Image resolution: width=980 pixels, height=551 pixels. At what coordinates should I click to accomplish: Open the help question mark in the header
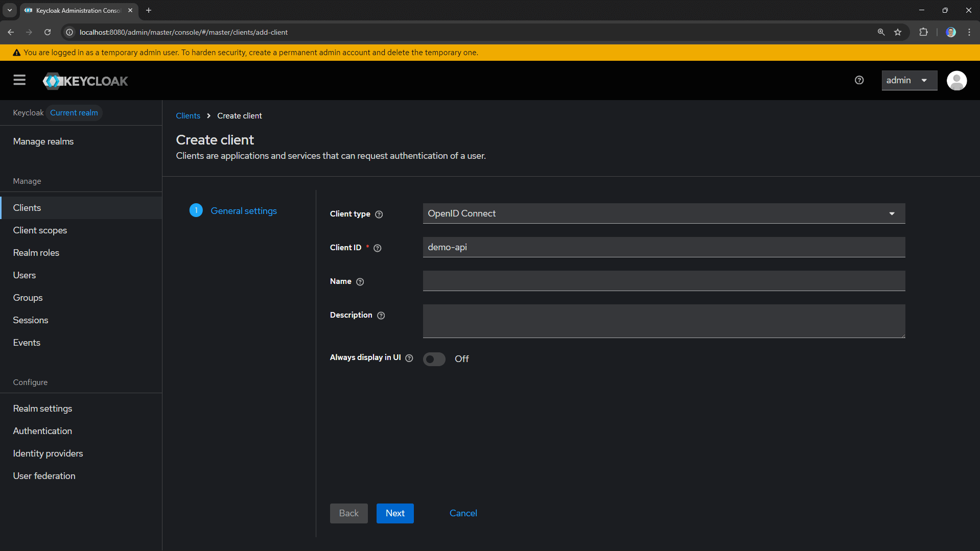[859, 80]
